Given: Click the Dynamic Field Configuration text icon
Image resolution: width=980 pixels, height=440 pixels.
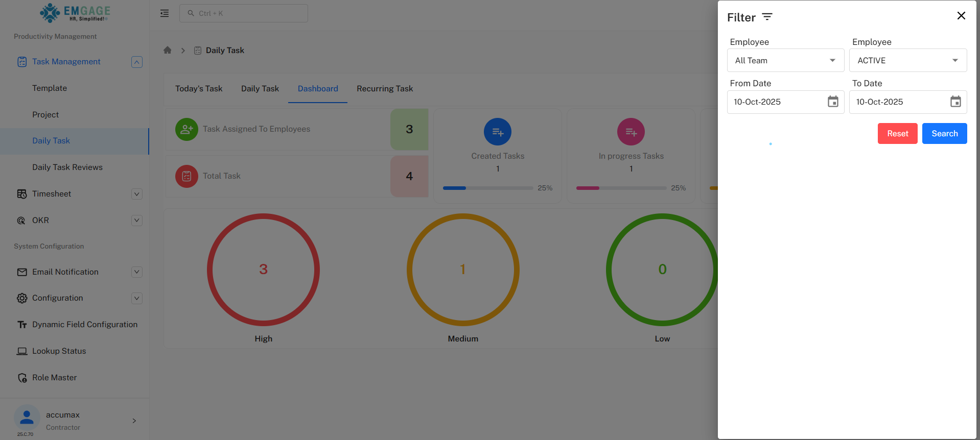Looking at the screenshot, I should click(x=22, y=325).
